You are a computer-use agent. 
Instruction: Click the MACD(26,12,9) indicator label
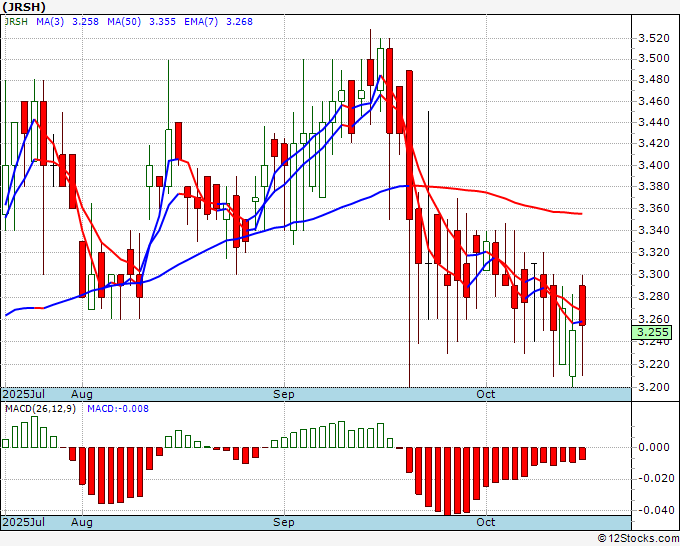coord(40,409)
